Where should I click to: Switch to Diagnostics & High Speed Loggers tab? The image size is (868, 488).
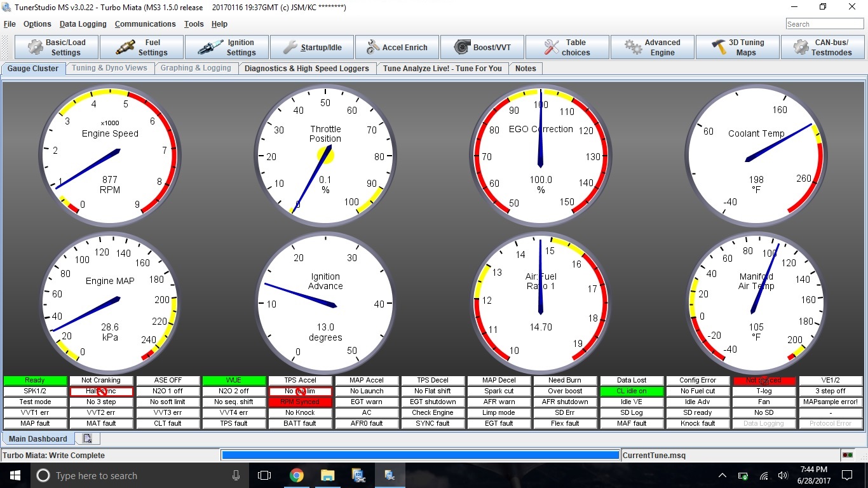pos(306,69)
